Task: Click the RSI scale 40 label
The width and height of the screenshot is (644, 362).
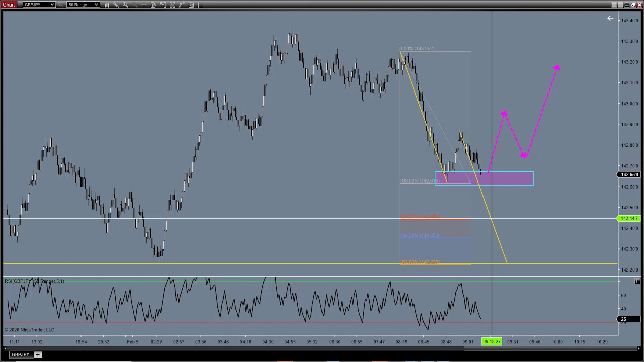Action: pyautogui.click(x=624, y=309)
